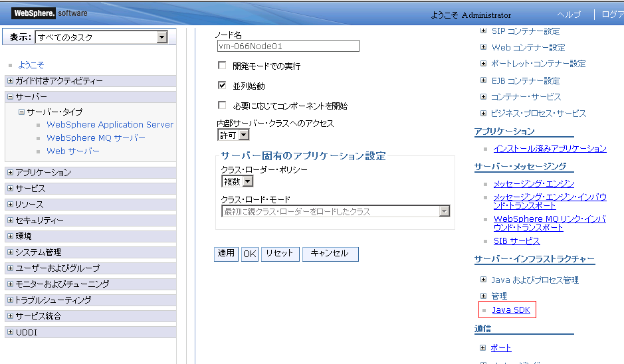Open WebSphere Application Server link

click(110, 124)
